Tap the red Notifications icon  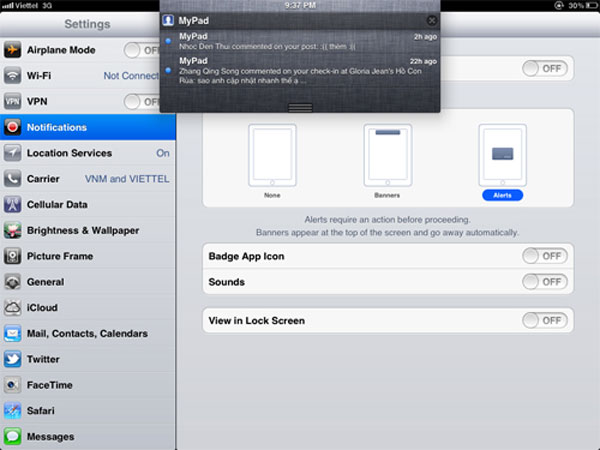[x=12, y=127]
